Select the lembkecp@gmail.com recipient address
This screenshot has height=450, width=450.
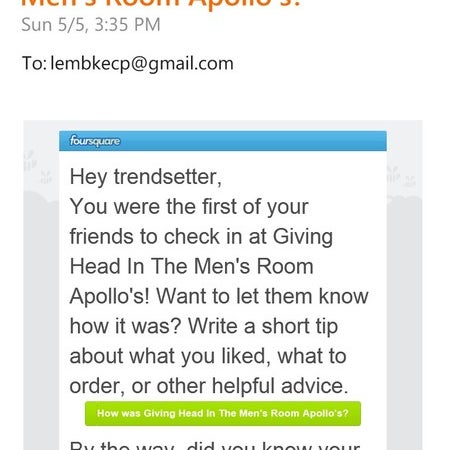click(x=142, y=63)
